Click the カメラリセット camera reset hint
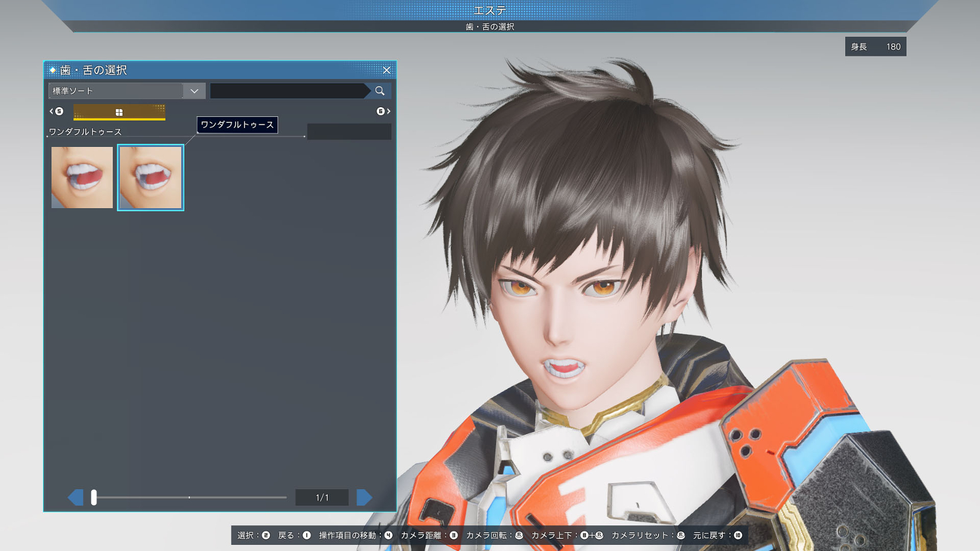Image resolution: width=980 pixels, height=551 pixels. coord(648,535)
